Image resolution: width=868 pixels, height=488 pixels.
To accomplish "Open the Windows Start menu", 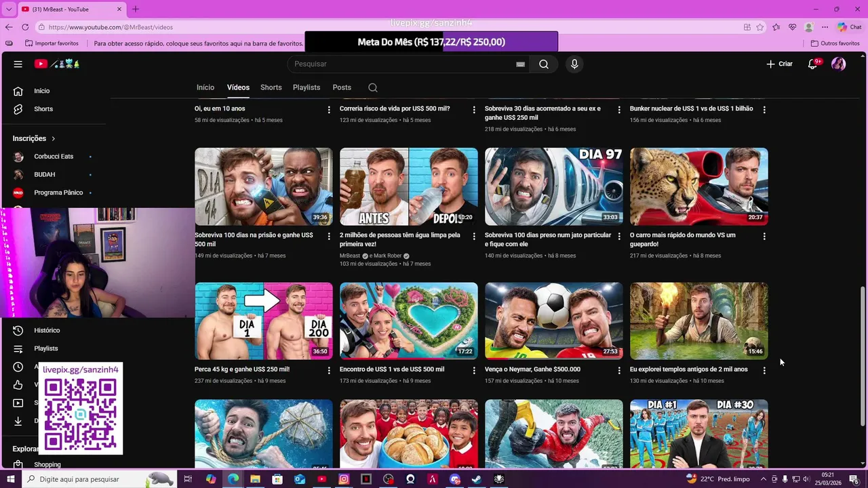I will tap(10, 479).
